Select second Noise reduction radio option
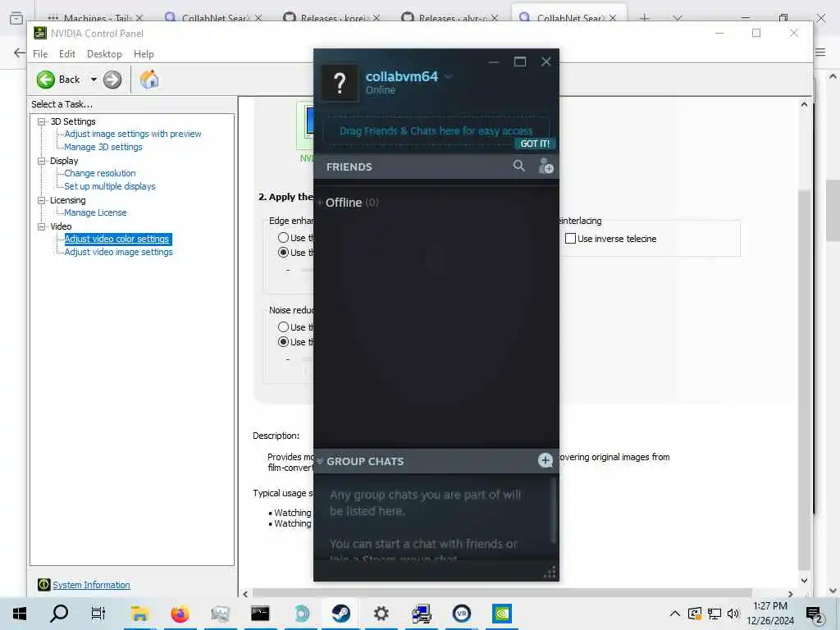Viewport: 840px width, 630px height. [x=283, y=342]
